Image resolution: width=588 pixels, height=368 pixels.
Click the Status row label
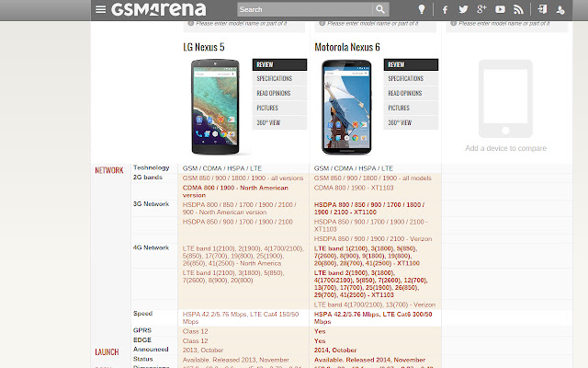click(x=143, y=359)
